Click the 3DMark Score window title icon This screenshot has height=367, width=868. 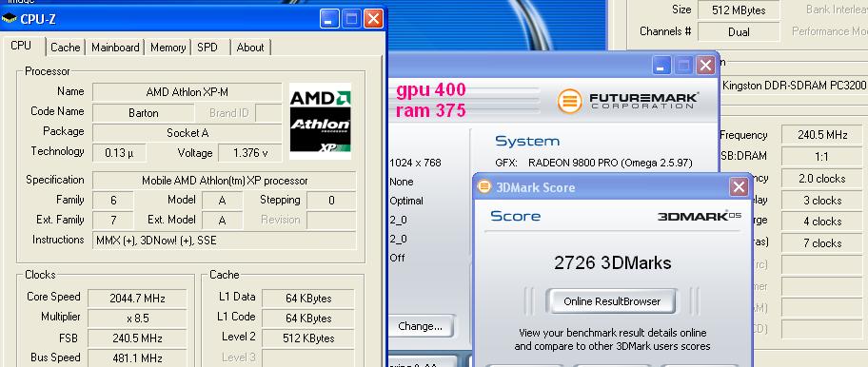point(484,186)
